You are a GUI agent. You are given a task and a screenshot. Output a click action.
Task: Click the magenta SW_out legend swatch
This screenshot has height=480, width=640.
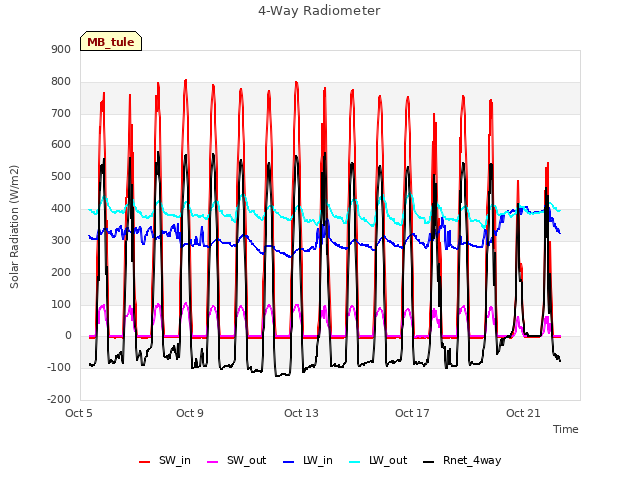click(x=213, y=462)
